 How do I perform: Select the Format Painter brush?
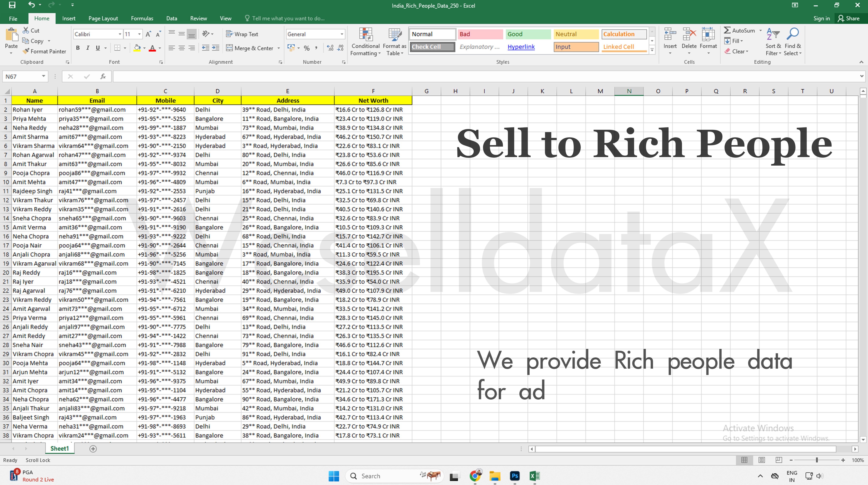click(26, 51)
